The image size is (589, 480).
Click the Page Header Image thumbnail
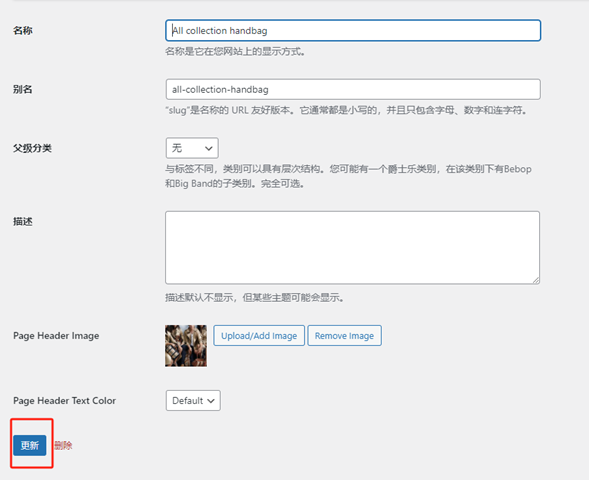[186, 346]
